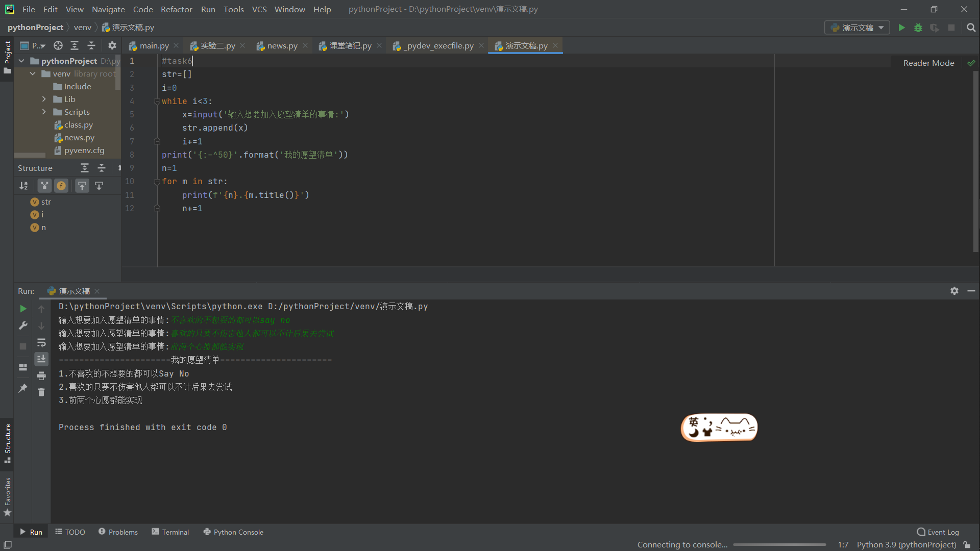980x551 pixels.
Task: Open the Event Log
Action: (938, 532)
